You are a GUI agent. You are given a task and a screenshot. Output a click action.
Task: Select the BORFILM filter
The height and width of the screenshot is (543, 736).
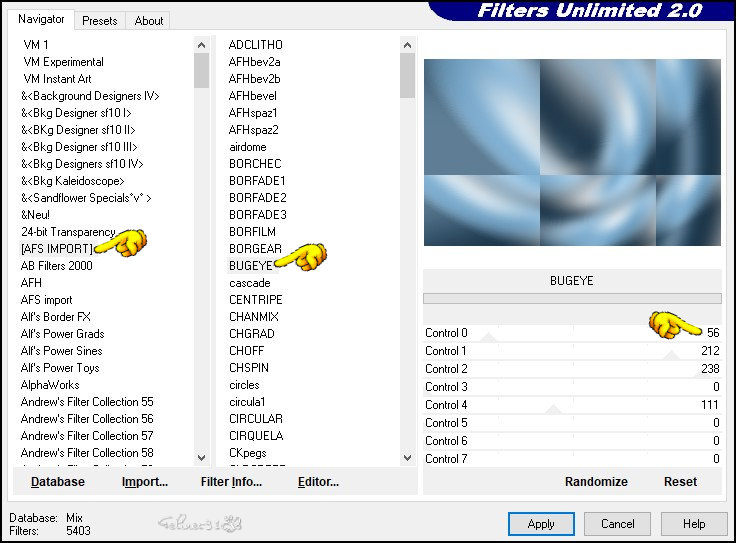[252, 232]
